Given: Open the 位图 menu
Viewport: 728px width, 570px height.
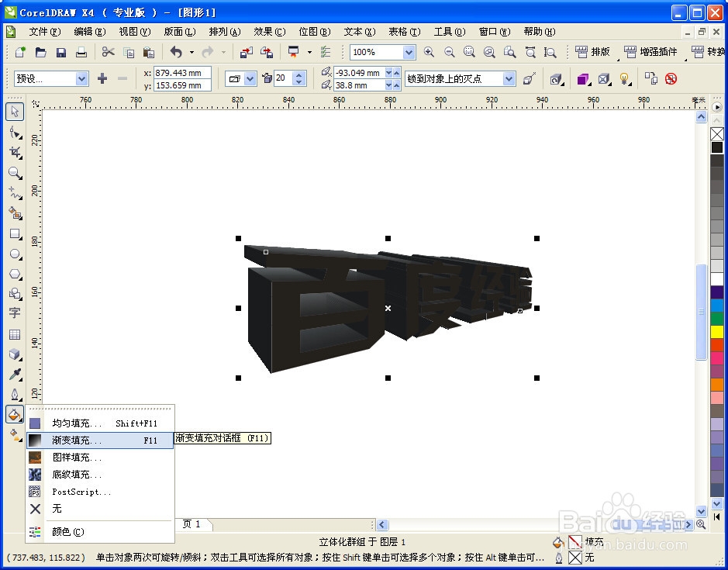Looking at the screenshot, I should 314,32.
